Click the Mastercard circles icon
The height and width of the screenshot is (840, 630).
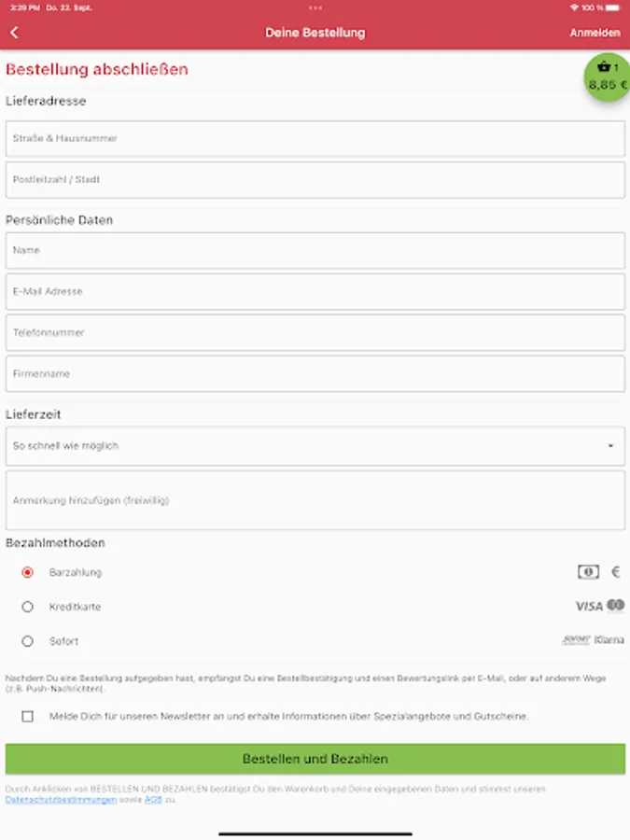pos(615,606)
